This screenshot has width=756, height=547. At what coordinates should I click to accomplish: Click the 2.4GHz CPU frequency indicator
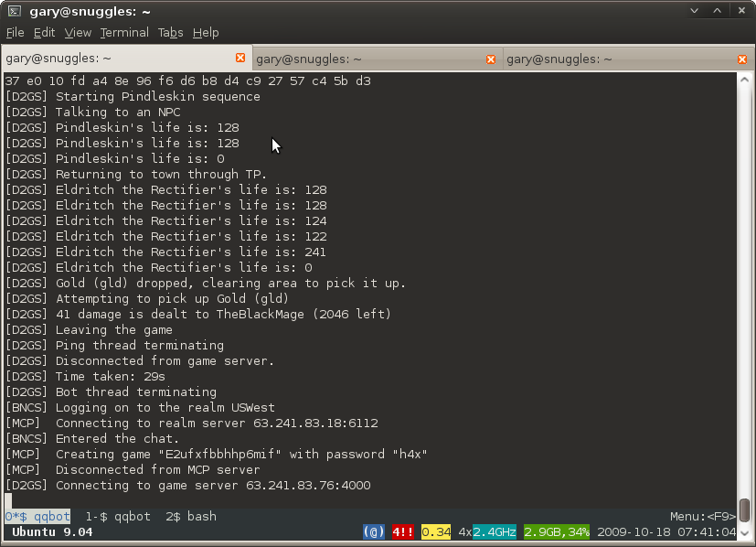495,531
